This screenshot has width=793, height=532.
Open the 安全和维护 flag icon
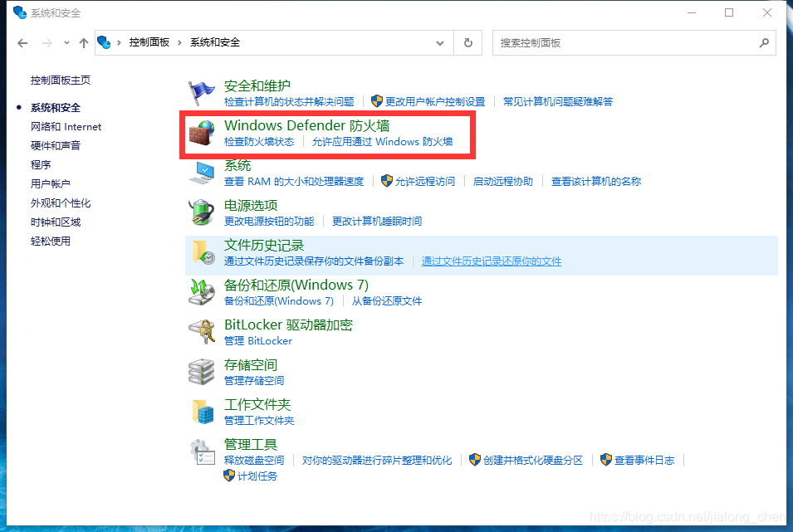click(201, 93)
